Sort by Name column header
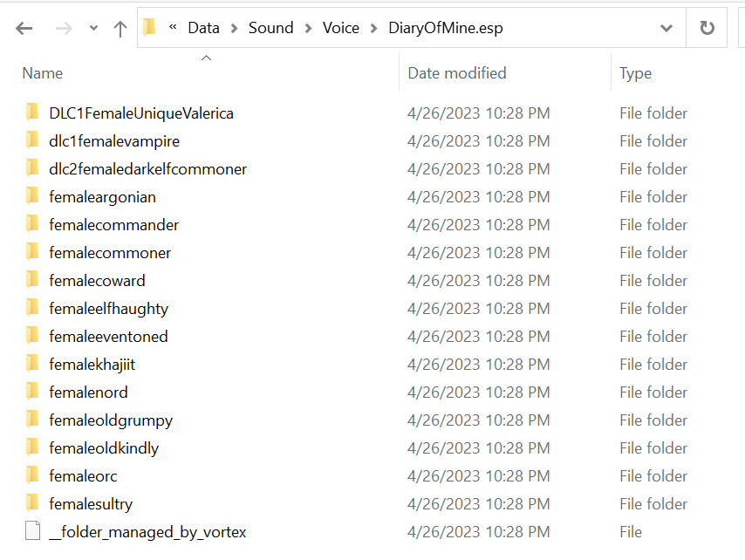Image resolution: width=745 pixels, height=560 pixels. pyautogui.click(x=42, y=73)
